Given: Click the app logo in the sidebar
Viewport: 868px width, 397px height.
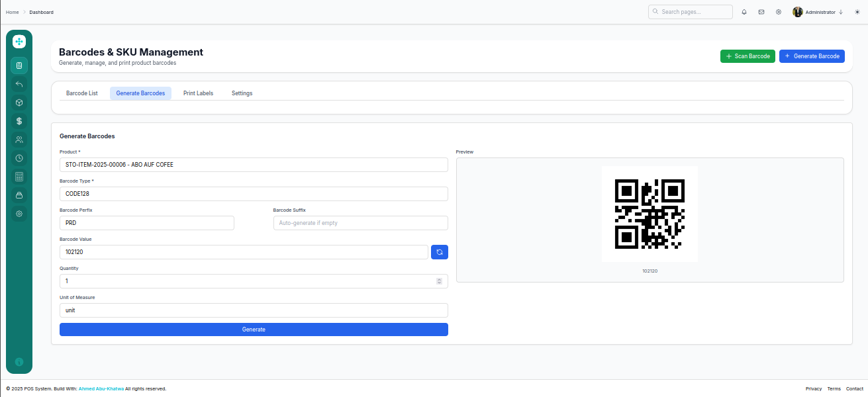Looking at the screenshot, I should 19,41.
